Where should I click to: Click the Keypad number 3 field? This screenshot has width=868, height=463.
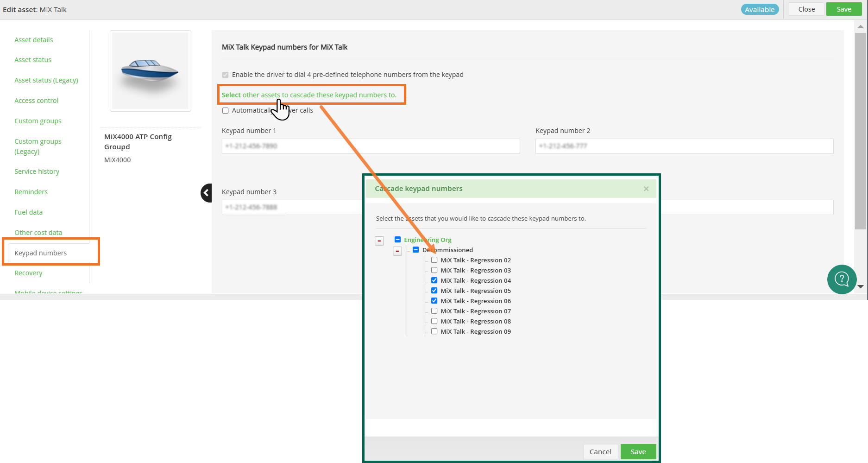pyautogui.click(x=292, y=207)
